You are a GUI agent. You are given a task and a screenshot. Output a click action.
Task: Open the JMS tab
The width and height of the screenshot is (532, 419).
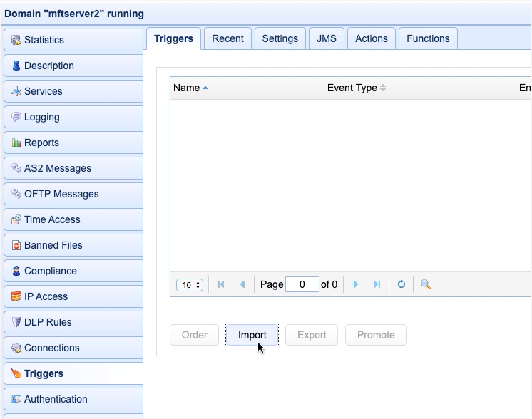click(327, 38)
